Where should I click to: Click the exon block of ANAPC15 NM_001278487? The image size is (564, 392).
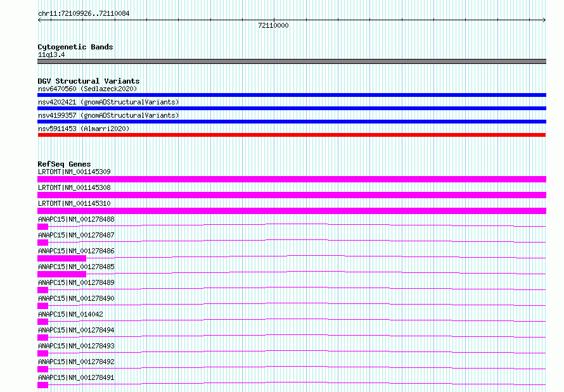(x=43, y=243)
